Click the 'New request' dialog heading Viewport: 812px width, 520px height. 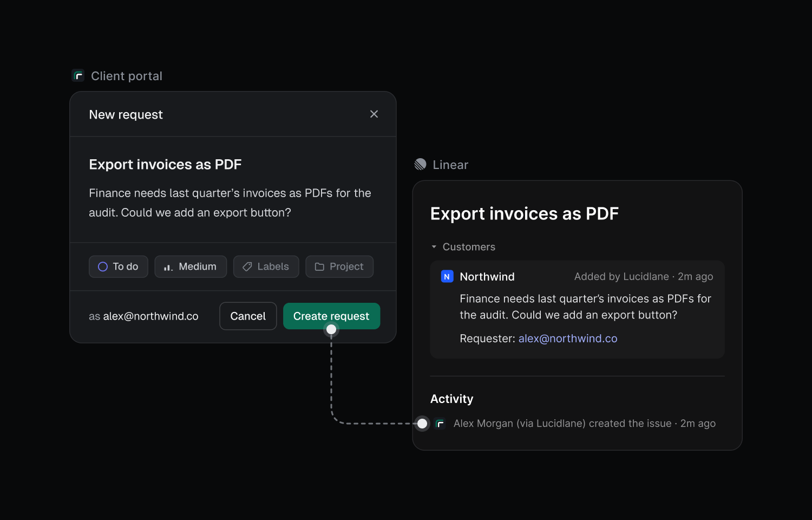pos(126,114)
